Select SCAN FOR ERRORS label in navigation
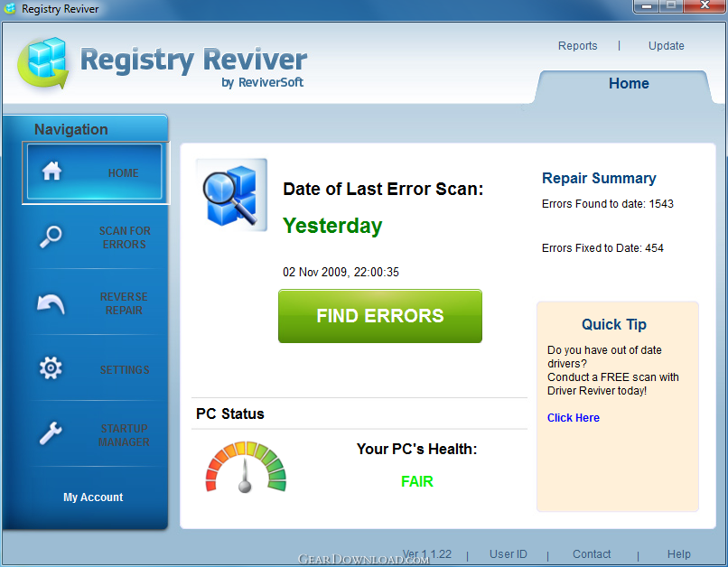The height and width of the screenshot is (567, 728). [125, 237]
